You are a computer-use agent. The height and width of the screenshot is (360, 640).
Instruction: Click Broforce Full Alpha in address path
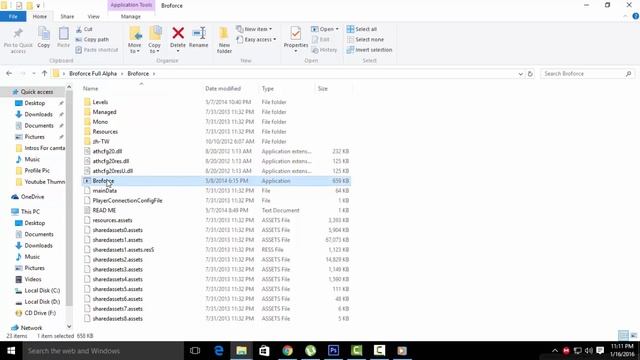pyautogui.click(x=93, y=74)
